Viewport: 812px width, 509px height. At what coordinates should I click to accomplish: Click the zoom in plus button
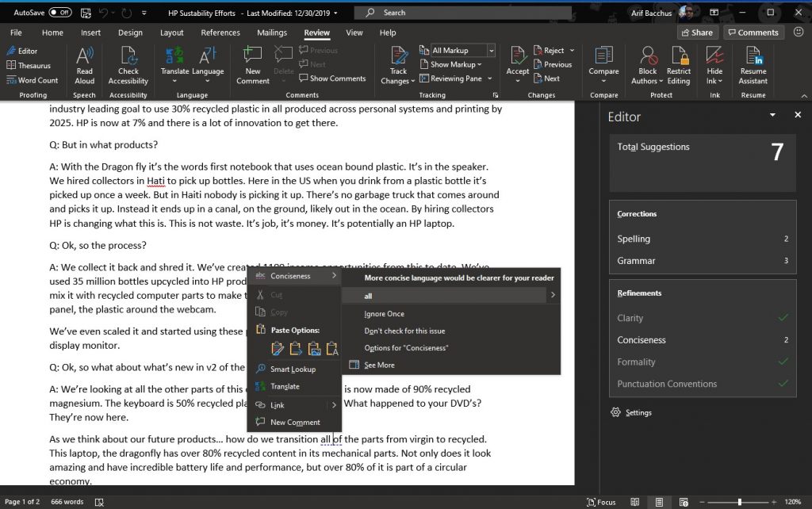(774, 502)
